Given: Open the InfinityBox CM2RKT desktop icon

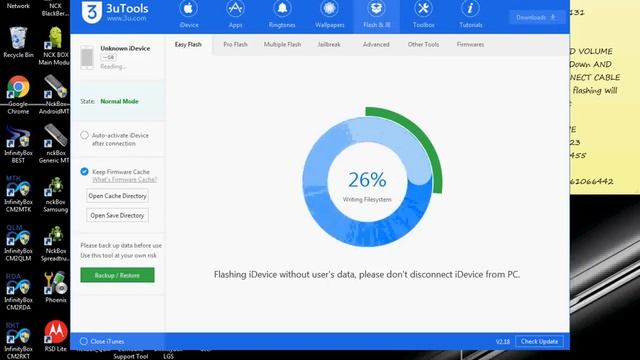Looking at the screenshot, I should click(x=18, y=340).
